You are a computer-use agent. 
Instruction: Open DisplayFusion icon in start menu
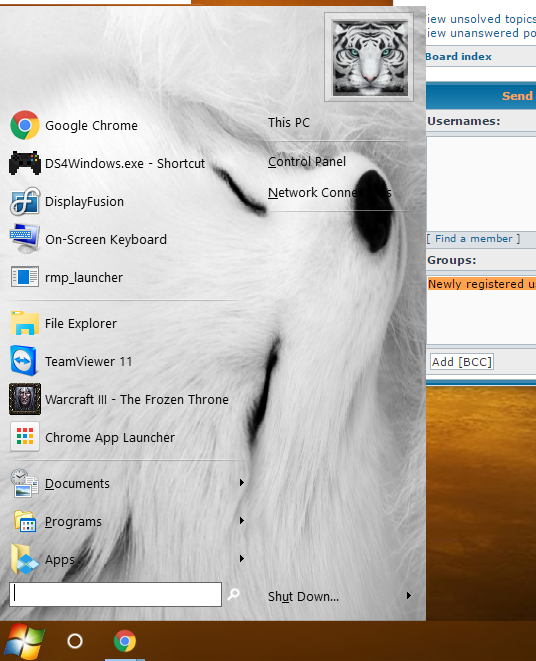click(x=25, y=201)
